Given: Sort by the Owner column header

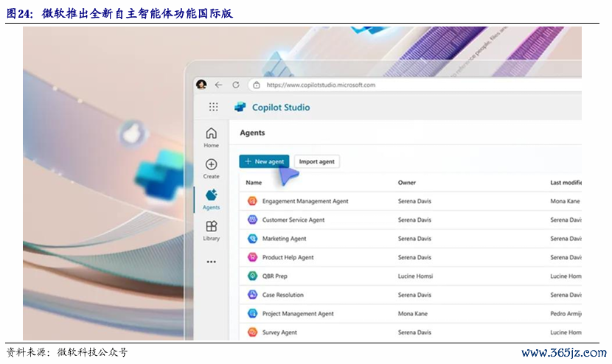Looking at the screenshot, I should tap(407, 182).
